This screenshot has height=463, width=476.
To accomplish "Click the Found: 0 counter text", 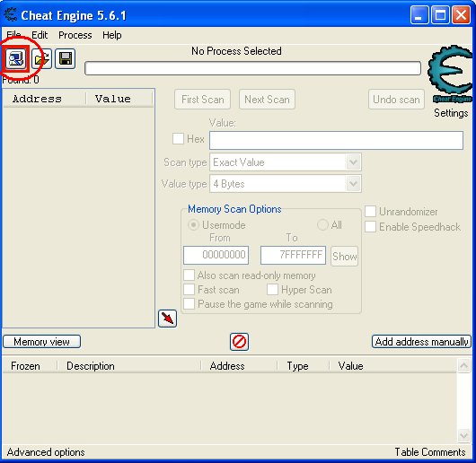I will pos(21,80).
